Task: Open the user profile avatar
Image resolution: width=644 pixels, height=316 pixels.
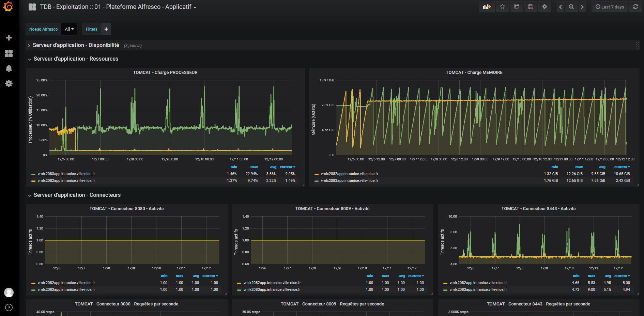Action: 9,293
